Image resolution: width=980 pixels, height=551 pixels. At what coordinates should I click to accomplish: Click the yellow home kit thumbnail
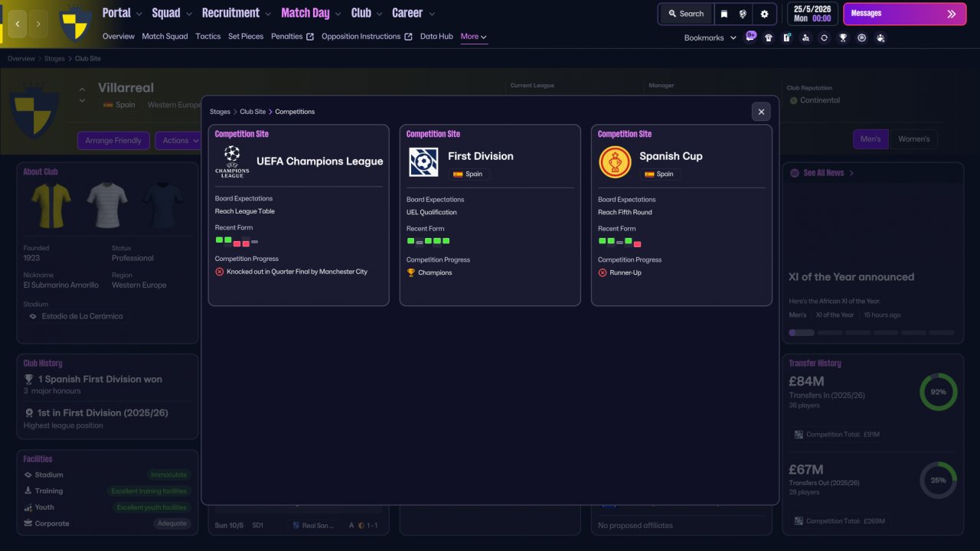click(x=51, y=205)
